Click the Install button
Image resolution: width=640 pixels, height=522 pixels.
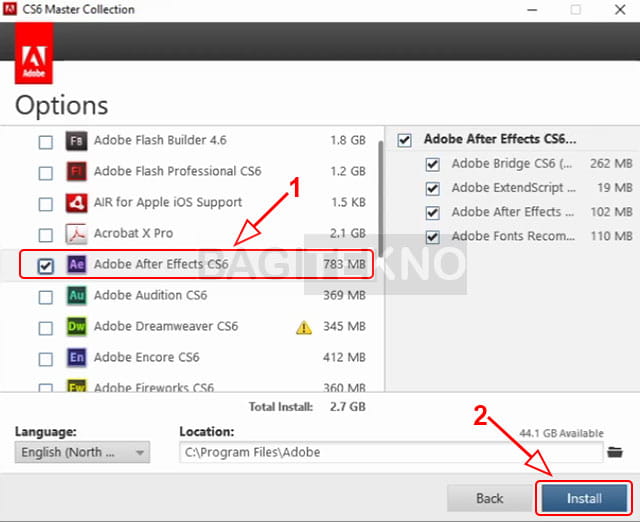pos(584,498)
